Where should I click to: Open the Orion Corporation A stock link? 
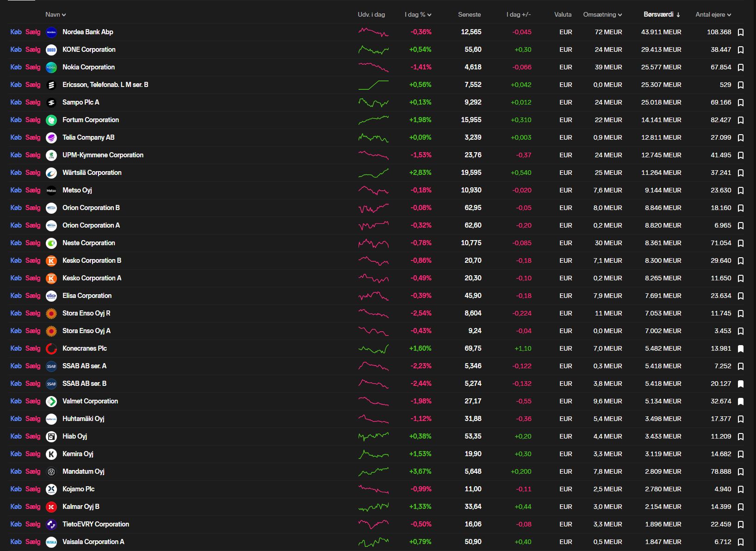click(91, 225)
